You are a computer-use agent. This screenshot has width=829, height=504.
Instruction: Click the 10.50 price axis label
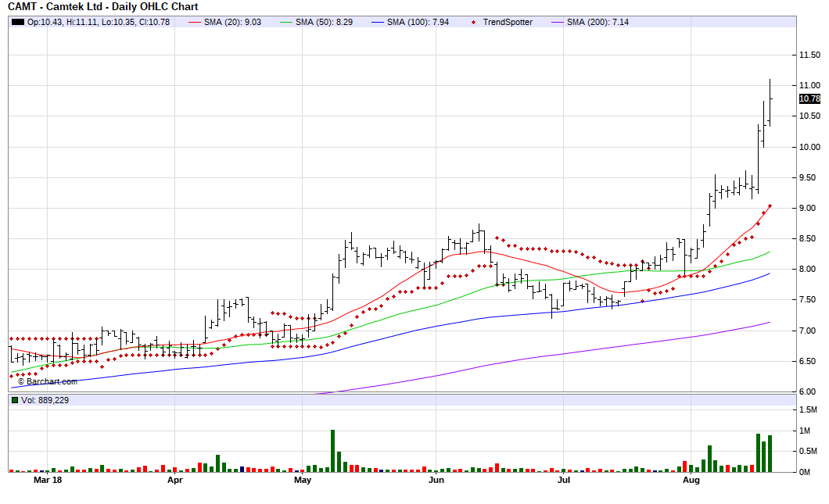pyautogui.click(x=809, y=116)
